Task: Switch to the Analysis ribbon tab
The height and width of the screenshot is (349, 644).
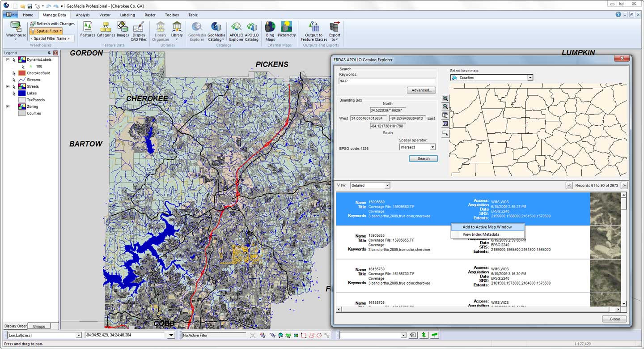Action: tap(83, 15)
